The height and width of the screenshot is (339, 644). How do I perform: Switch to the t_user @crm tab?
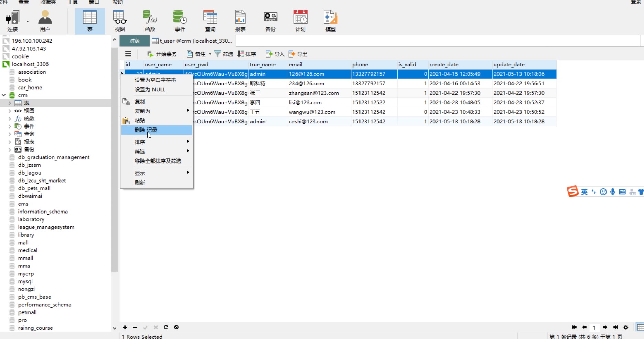193,41
